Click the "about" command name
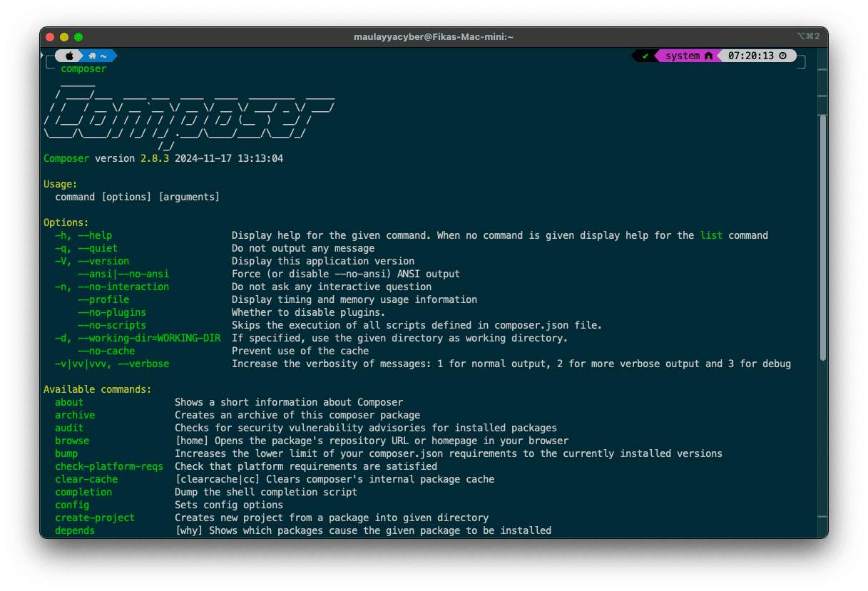The image size is (868, 591). 69,402
